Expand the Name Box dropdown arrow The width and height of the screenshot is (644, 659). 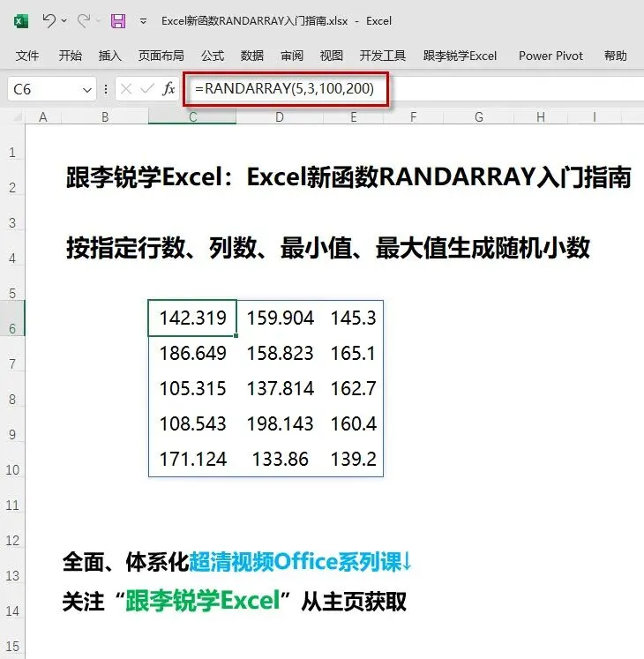point(87,89)
